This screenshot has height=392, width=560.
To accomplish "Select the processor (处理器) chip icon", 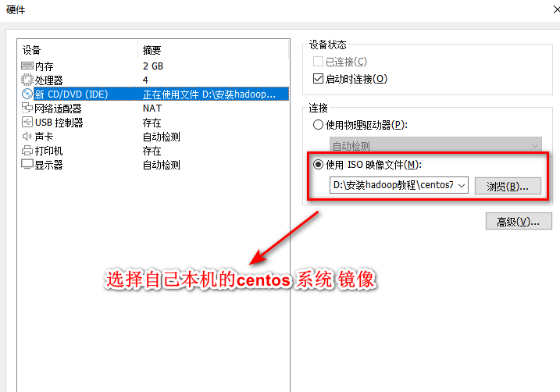I will tap(27, 80).
